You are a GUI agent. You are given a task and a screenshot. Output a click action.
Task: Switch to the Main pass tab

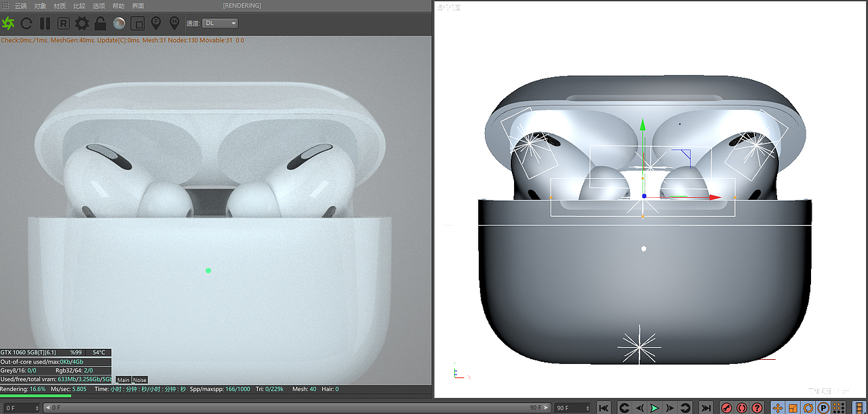pyautogui.click(x=123, y=380)
